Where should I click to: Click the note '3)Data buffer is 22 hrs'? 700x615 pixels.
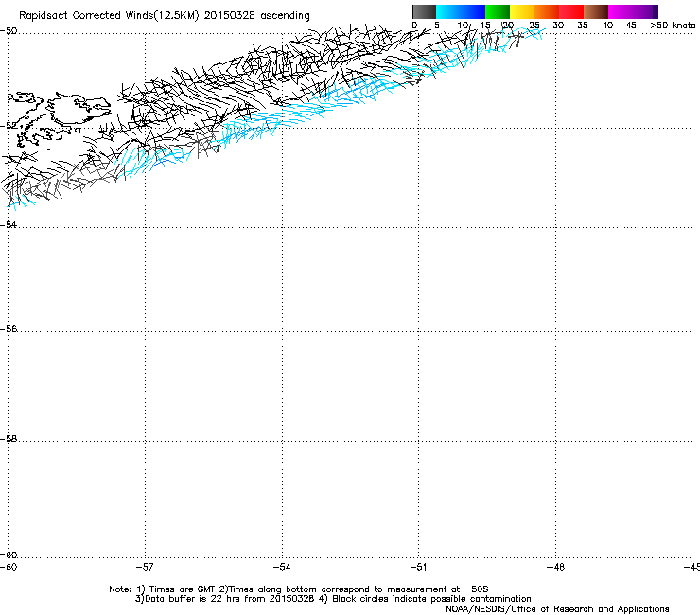188,599
